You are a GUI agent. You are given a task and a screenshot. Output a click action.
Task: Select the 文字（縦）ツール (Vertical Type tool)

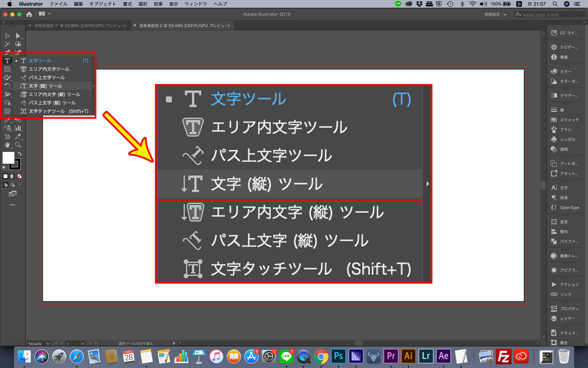click(x=46, y=86)
